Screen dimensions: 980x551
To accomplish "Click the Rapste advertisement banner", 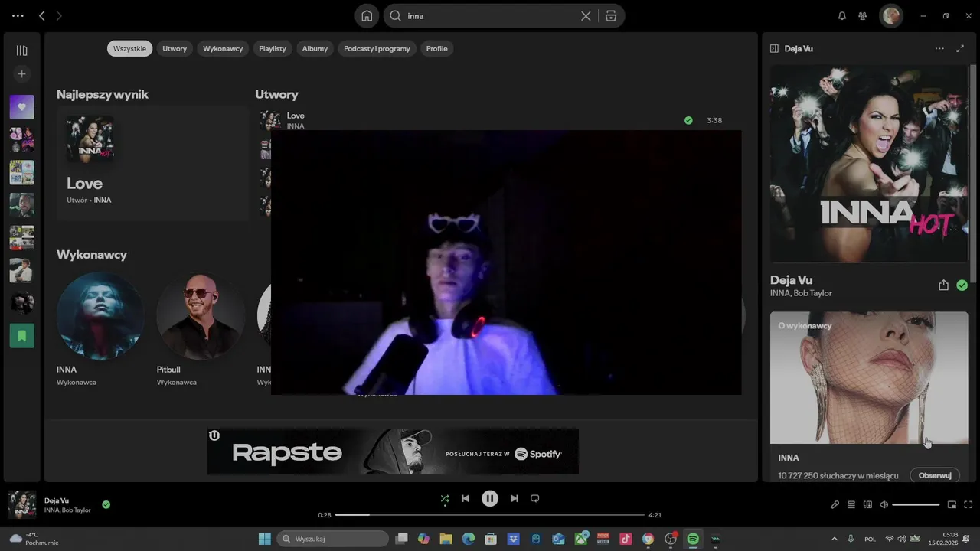I will (393, 452).
